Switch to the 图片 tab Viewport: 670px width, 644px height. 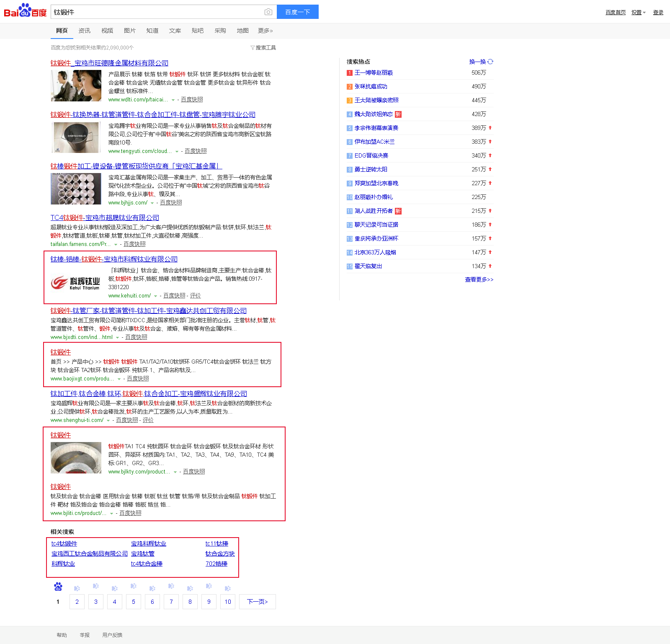point(130,31)
